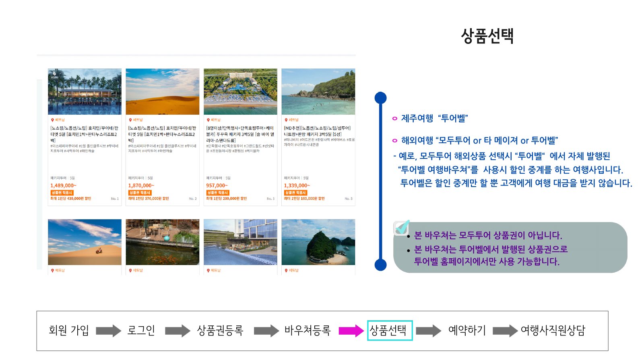Screen dimensions: 644x362
Task: Go to the 예약하기 step
Action: 467,330
